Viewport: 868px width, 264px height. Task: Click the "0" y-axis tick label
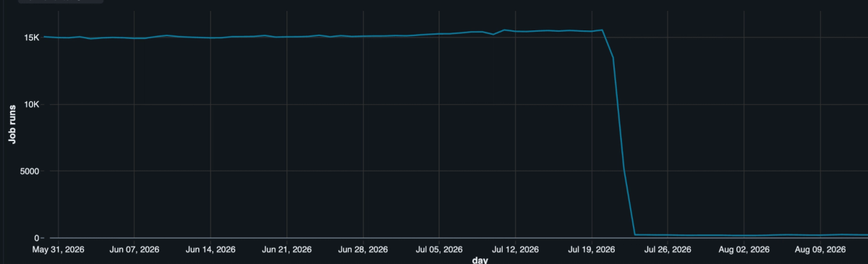tap(36, 238)
